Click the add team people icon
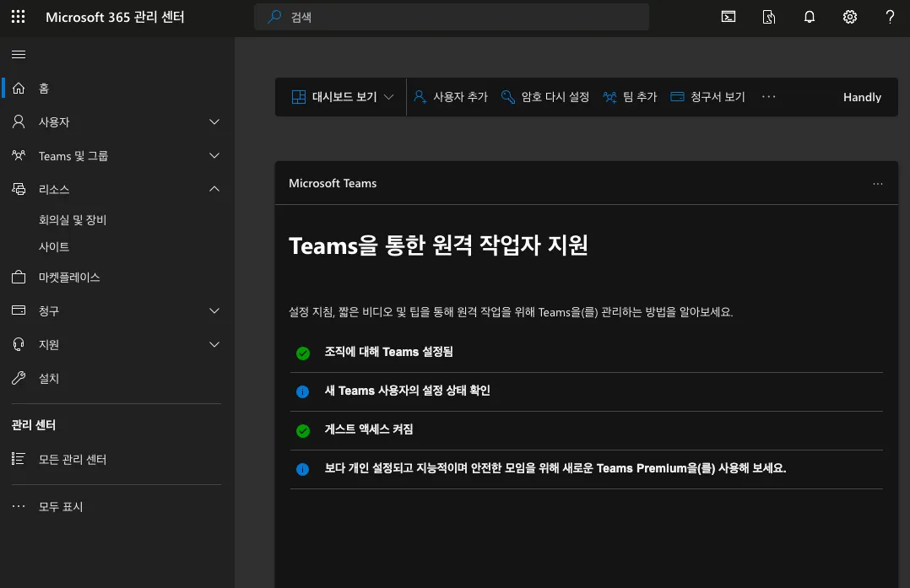 (x=610, y=97)
